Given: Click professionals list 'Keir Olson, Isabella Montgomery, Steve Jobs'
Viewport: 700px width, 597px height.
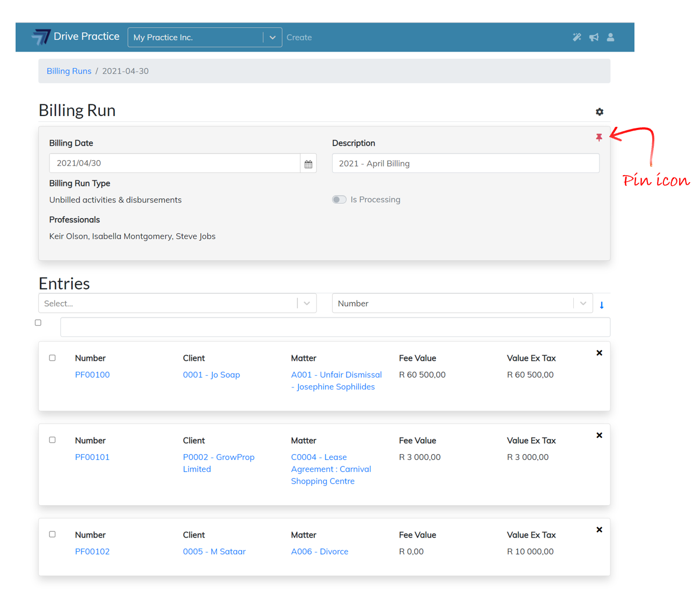Looking at the screenshot, I should click(x=132, y=236).
